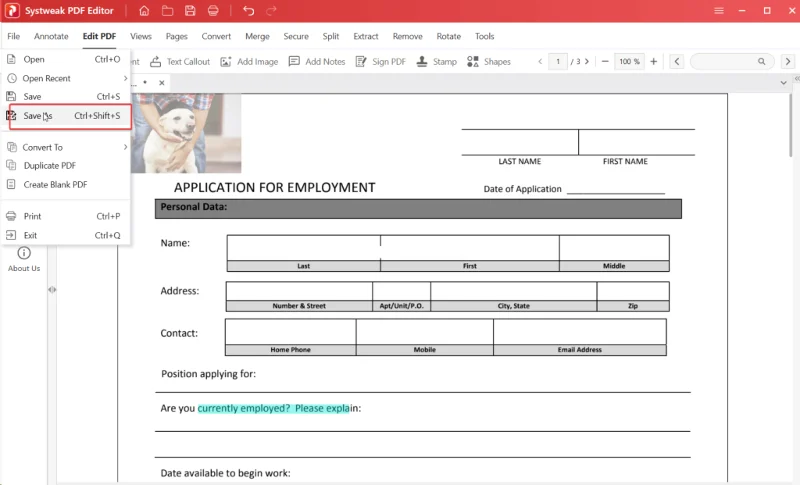Click previous search result arrow
Image resolution: width=800 pixels, height=485 pixels.
[677, 62]
